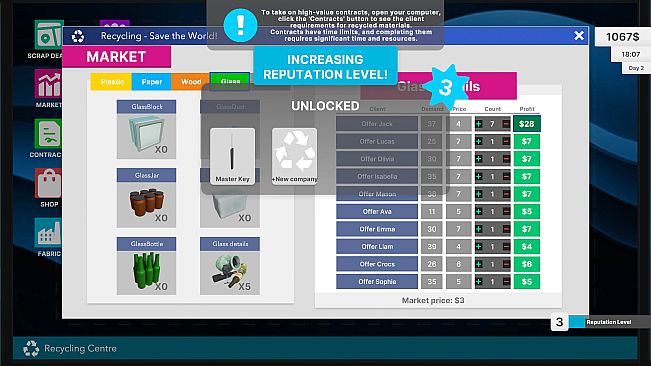Open the Contracts desktop icon
Image resolution: width=651 pixels, height=366 pixels.
(49, 134)
